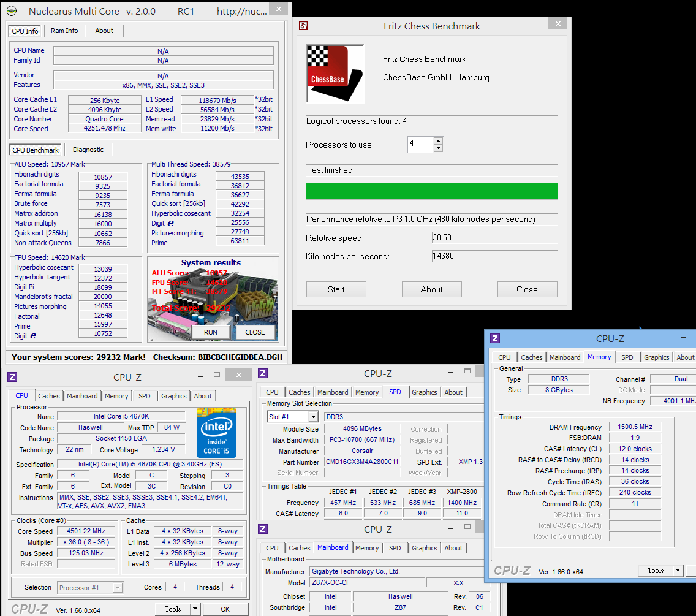Click the Processors to use input field

tap(420, 144)
